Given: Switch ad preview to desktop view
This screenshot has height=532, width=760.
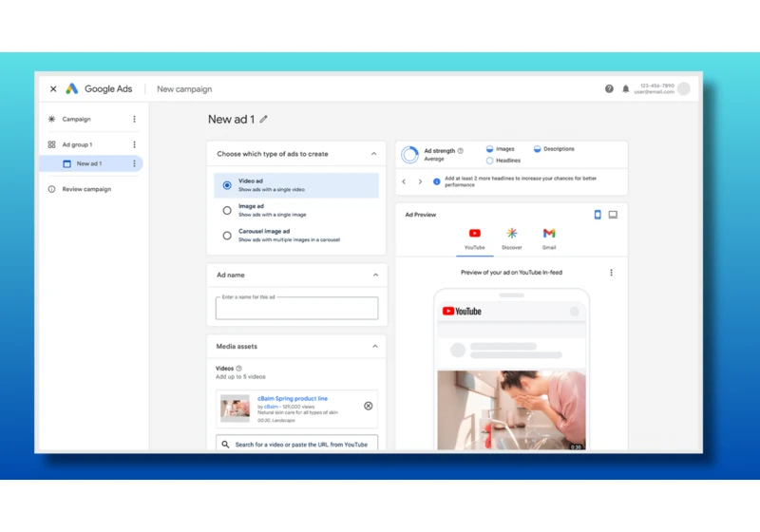Looking at the screenshot, I should click(x=613, y=215).
